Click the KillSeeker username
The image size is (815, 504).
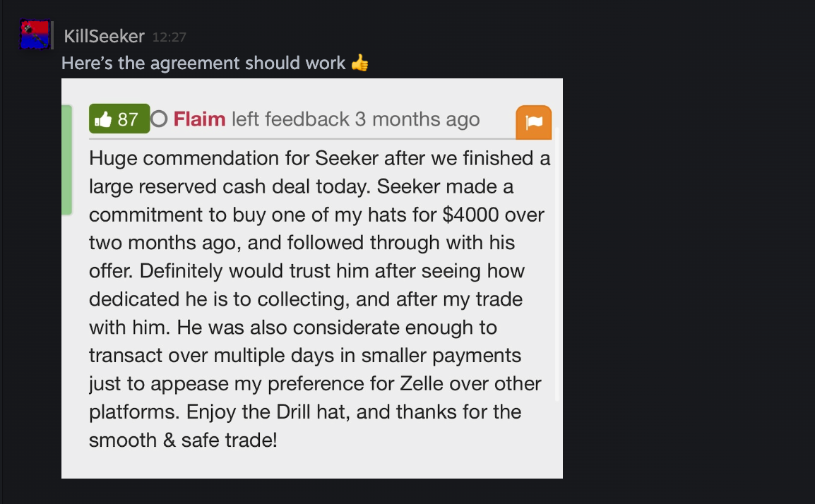(x=104, y=37)
